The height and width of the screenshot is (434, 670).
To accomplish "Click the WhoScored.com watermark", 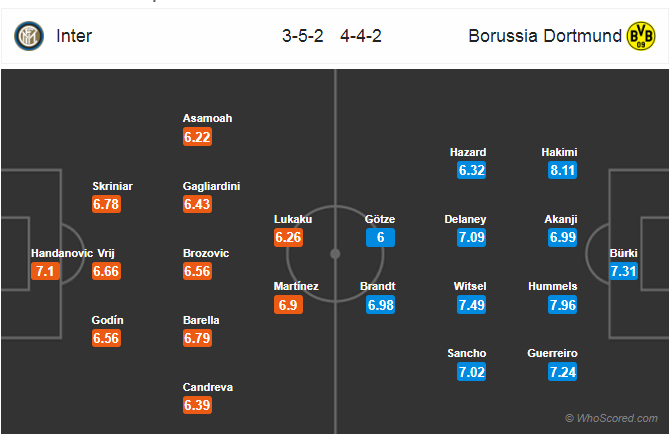I will coord(611,418).
